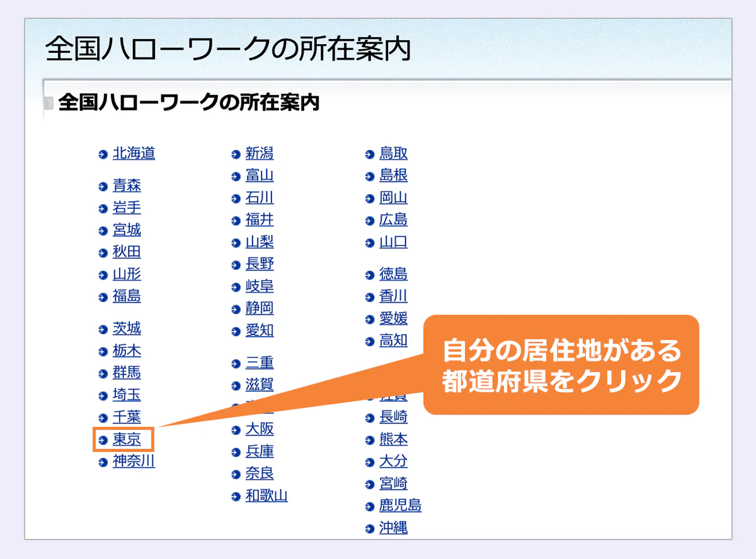Click the bullet icon before 奈良

point(236,475)
